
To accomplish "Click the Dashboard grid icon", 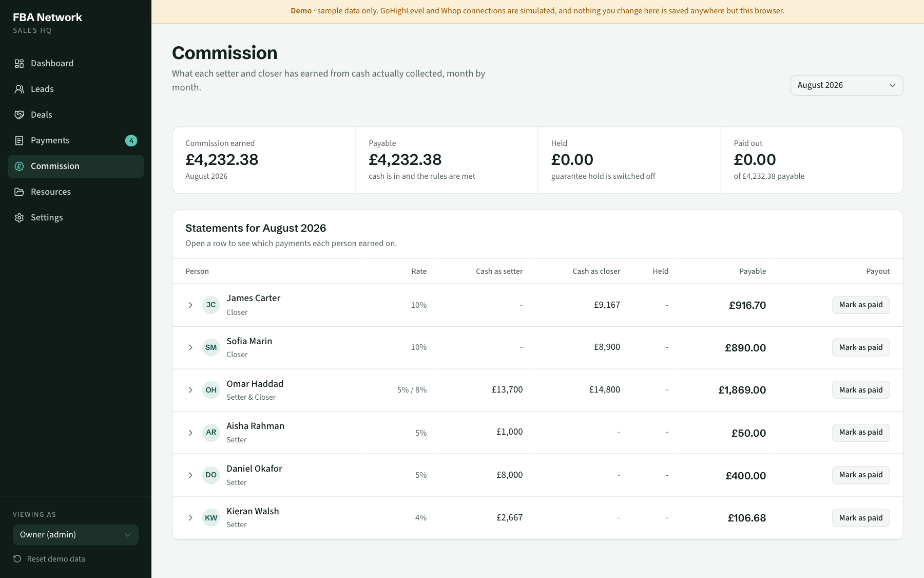I will [x=19, y=63].
